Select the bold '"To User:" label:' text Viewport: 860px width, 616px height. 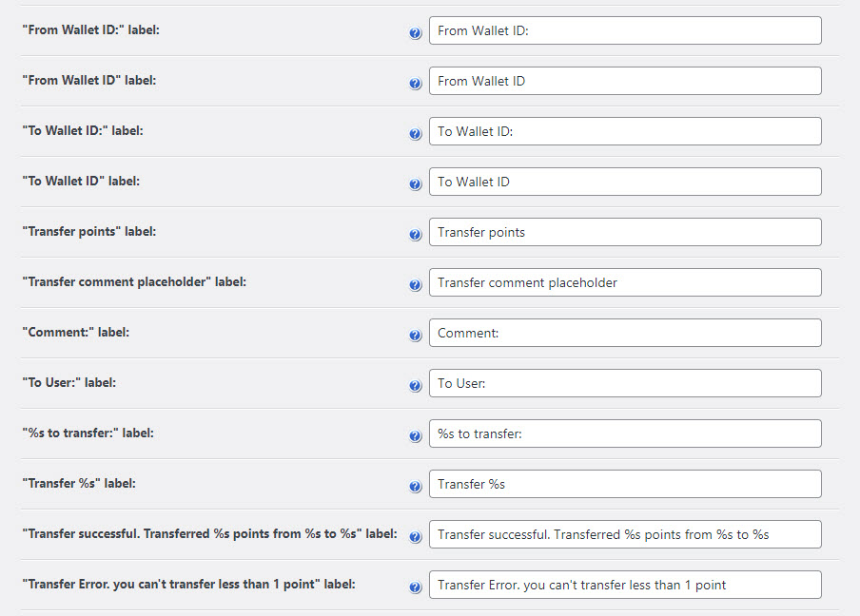69,383
